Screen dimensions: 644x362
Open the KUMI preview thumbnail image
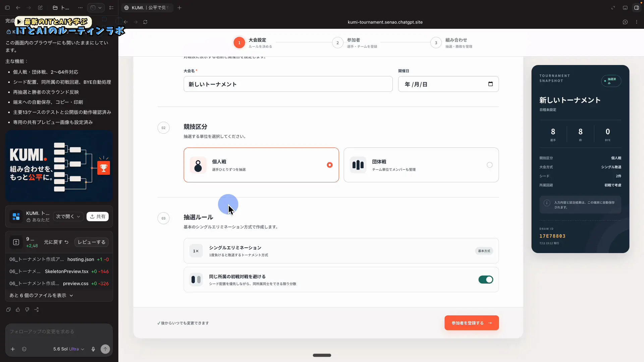pos(59,166)
